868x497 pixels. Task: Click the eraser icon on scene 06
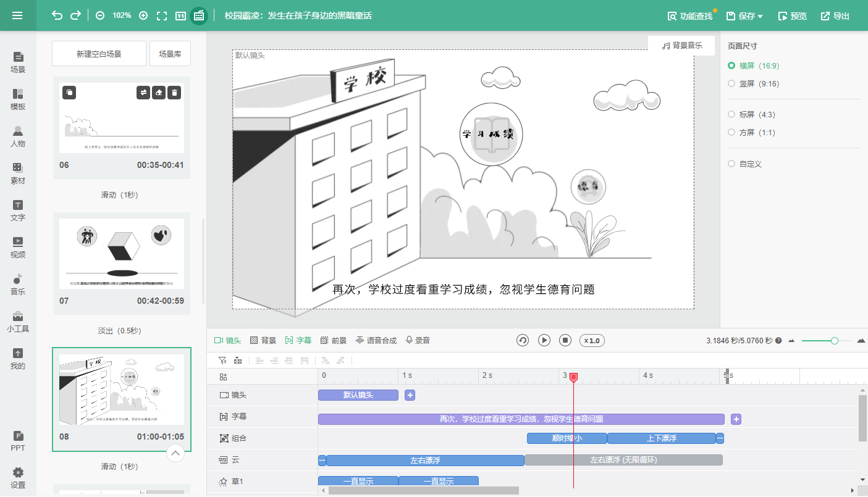159,93
